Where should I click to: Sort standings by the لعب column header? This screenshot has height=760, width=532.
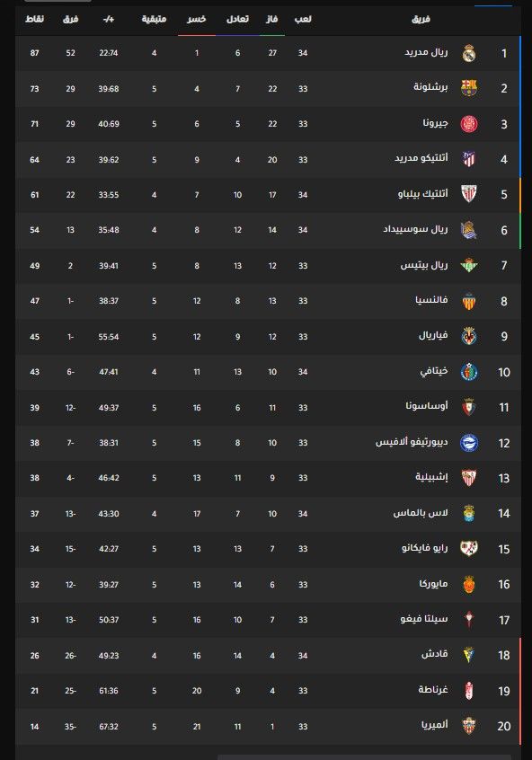pos(306,18)
